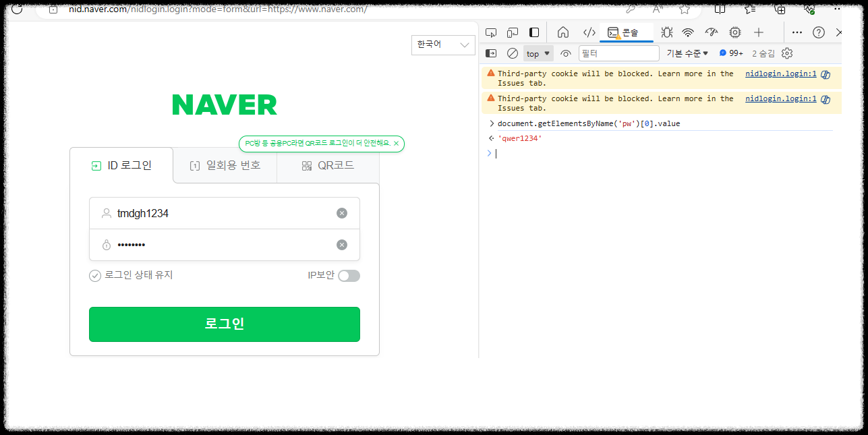Click the 99+ issues counter
Viewport: 868px width, 435px height.
(x=731, y=53)
